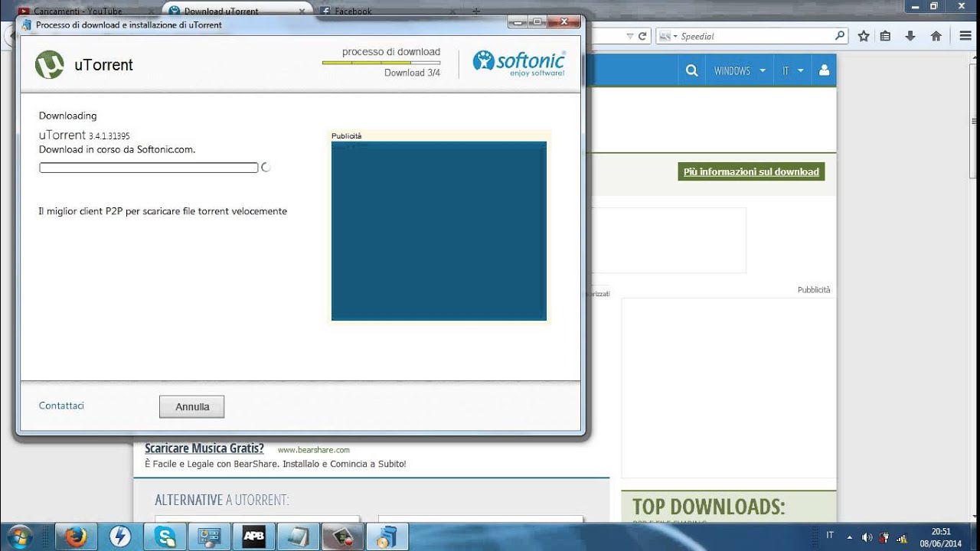Click the Softonic logo in the installer
Image resolution: width=980 pixels, height=551 pixels.
[x=519, y=64]
